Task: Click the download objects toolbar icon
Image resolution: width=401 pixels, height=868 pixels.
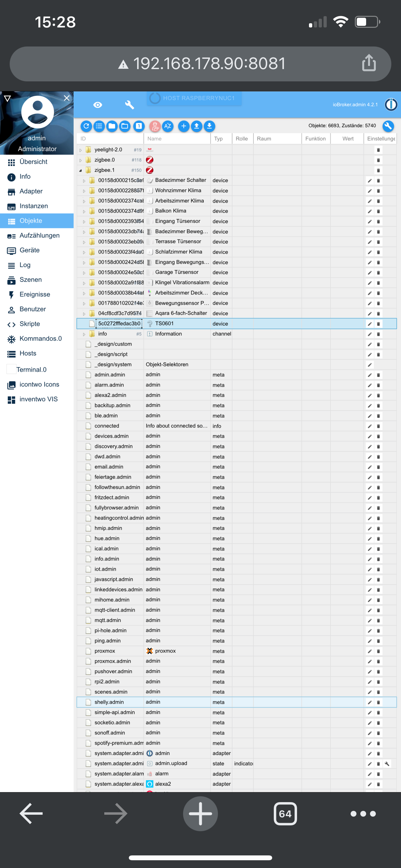Action: (x=209, y=126)
